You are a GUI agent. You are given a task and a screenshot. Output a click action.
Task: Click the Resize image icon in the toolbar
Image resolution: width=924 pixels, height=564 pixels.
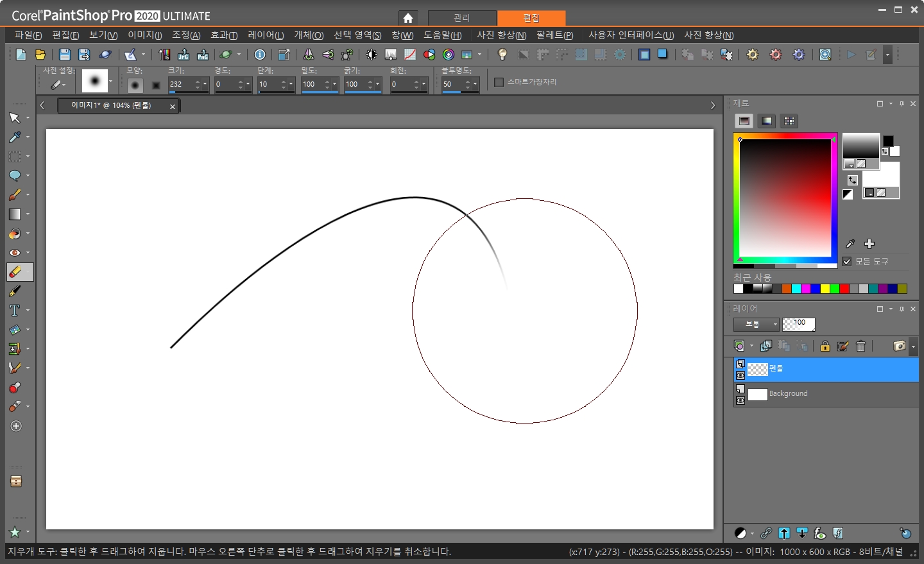tap(284, 55)
